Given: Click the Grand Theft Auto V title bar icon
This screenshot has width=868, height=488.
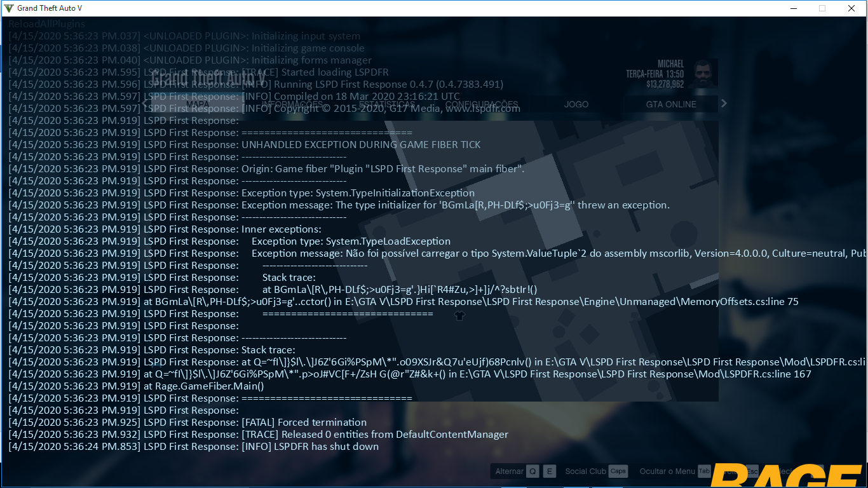Looking at the screenshot, I should [8, 8].
